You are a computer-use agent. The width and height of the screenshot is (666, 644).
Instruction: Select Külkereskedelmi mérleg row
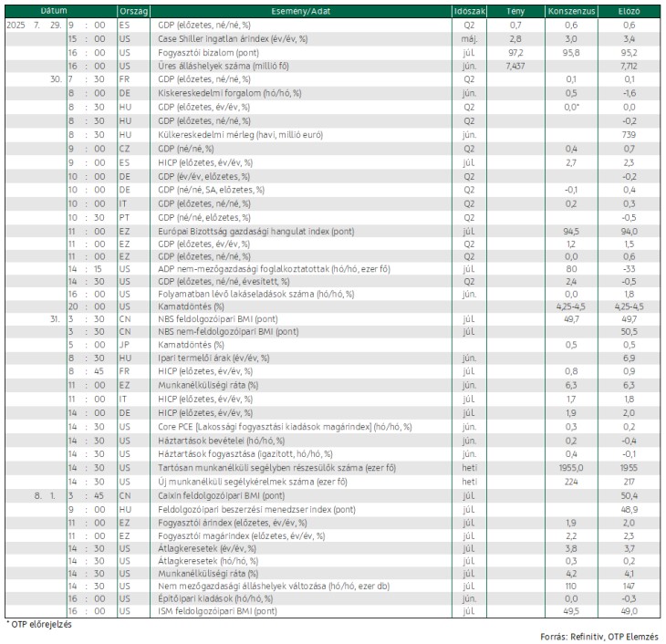[x=333, y=135]
